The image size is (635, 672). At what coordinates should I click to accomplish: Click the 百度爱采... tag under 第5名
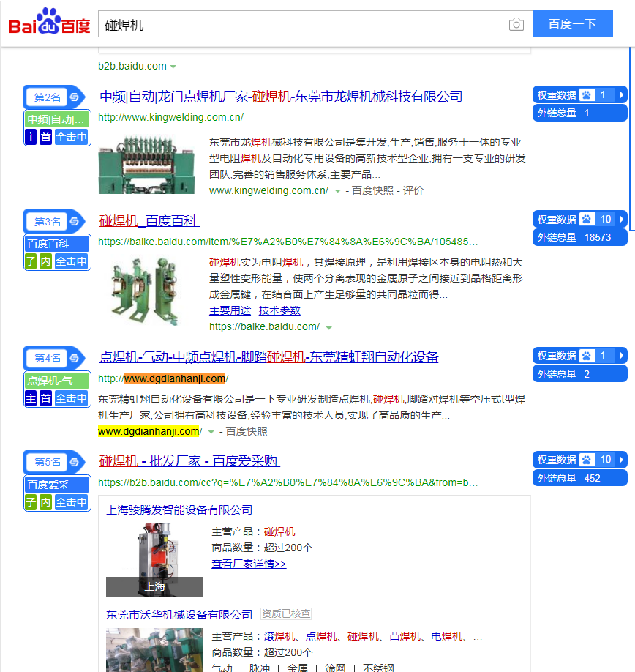coord(57,485)
